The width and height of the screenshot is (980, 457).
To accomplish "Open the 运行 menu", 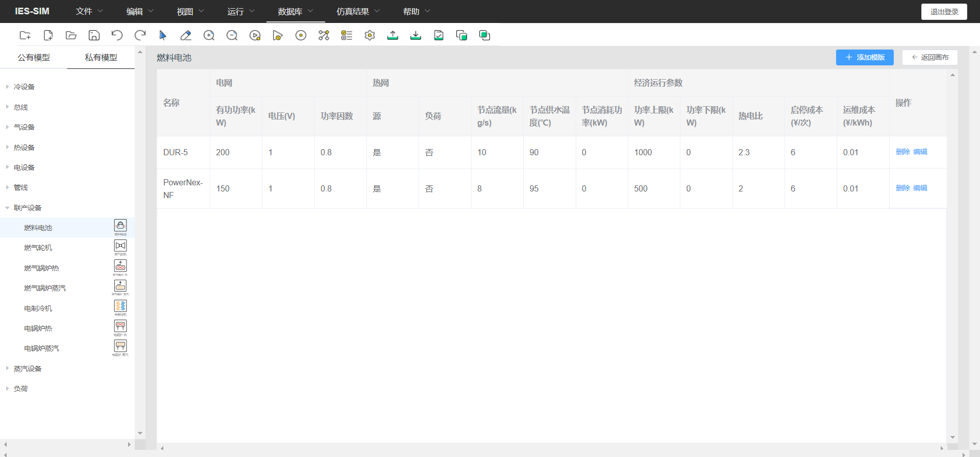I will pos(241,11).
